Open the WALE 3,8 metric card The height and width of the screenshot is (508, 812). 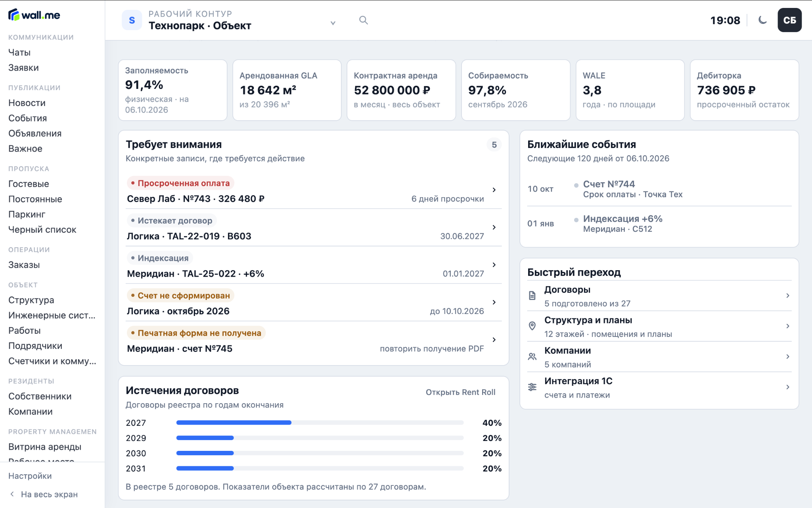(x=630, y=90)
